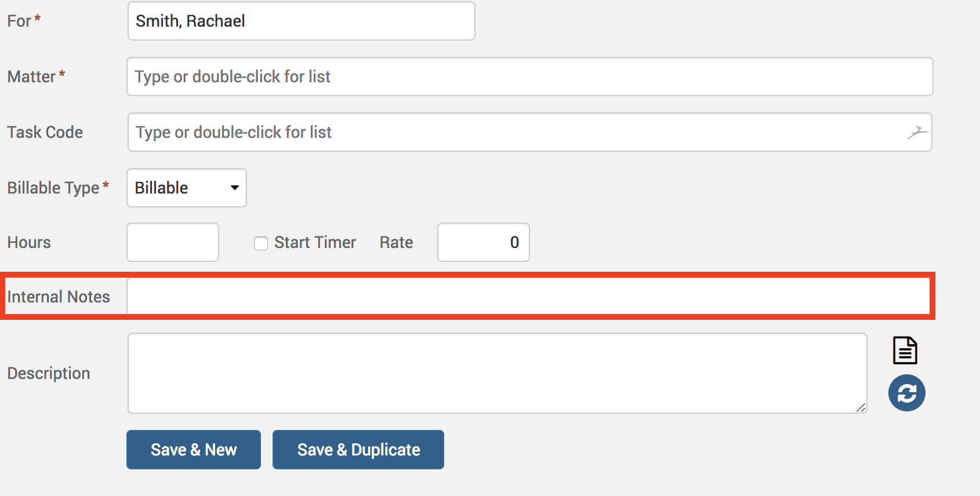Click inside the Description text area
This screenshot has width=980, height=496.
(x=497, y=373)
